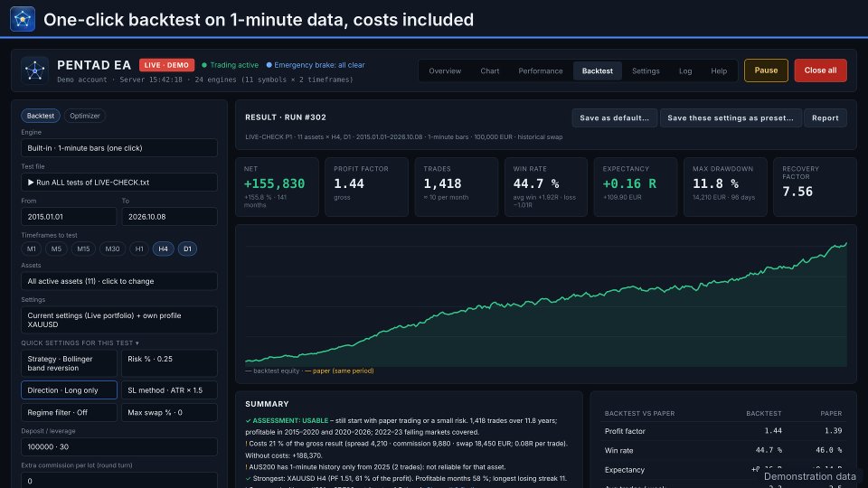
Task: Change Strategy · Bollinger band reversion
Action: [x=69, y=363]
